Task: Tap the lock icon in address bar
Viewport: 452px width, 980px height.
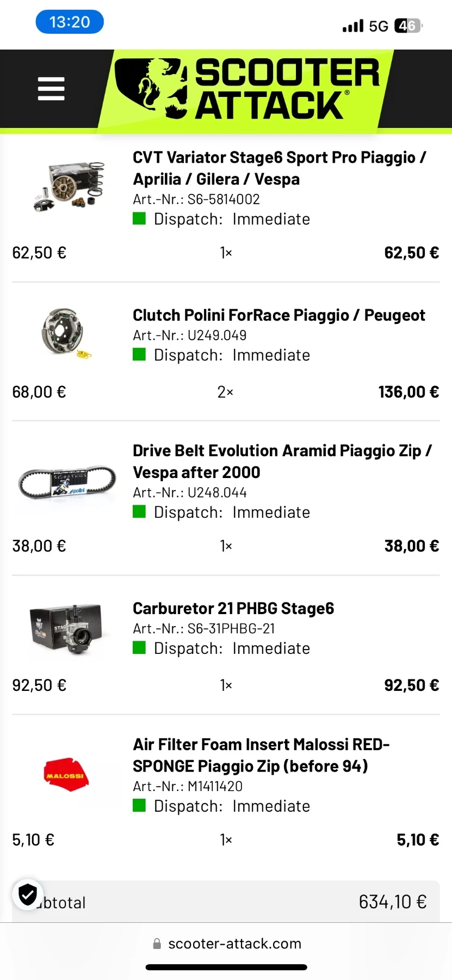Action: (157, 944)
